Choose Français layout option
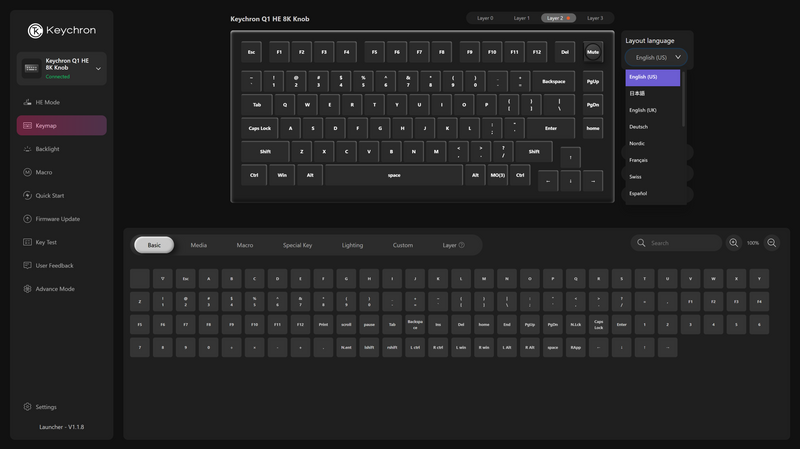Viewport: 800px width, 449px height. 653,160
